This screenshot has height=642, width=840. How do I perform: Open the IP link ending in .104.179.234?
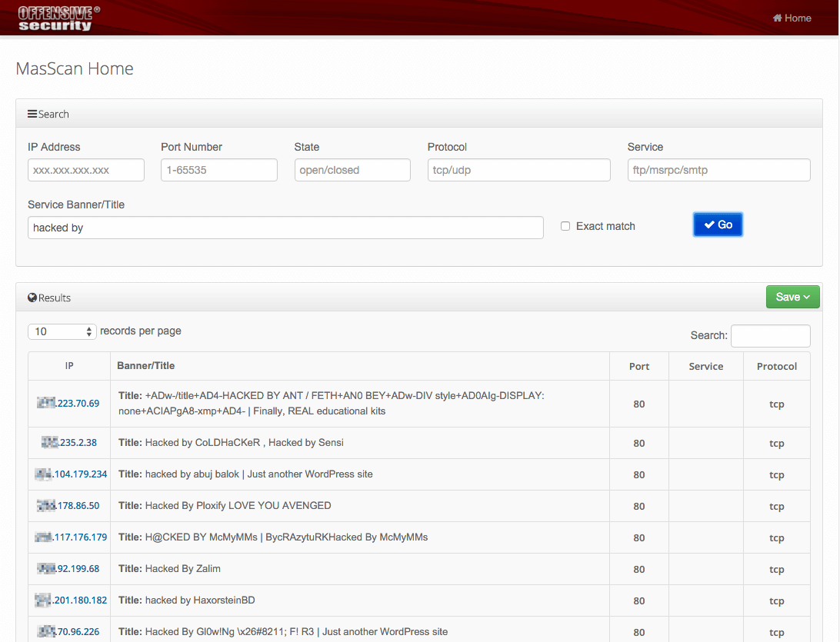[71, 474]
